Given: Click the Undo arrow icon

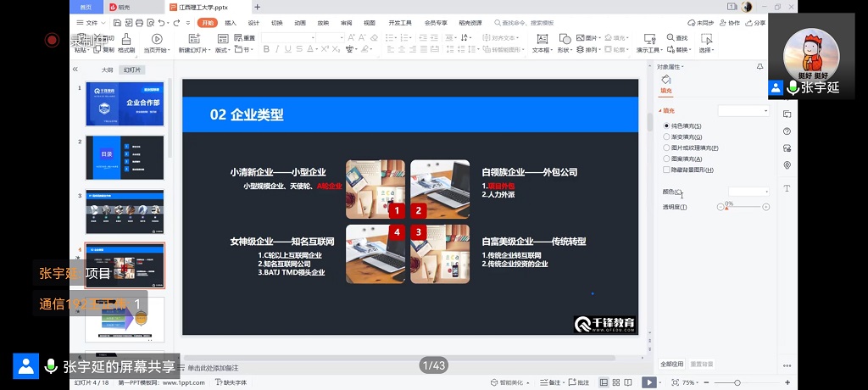Looking at the screenshot, I should tap(161, 23).
